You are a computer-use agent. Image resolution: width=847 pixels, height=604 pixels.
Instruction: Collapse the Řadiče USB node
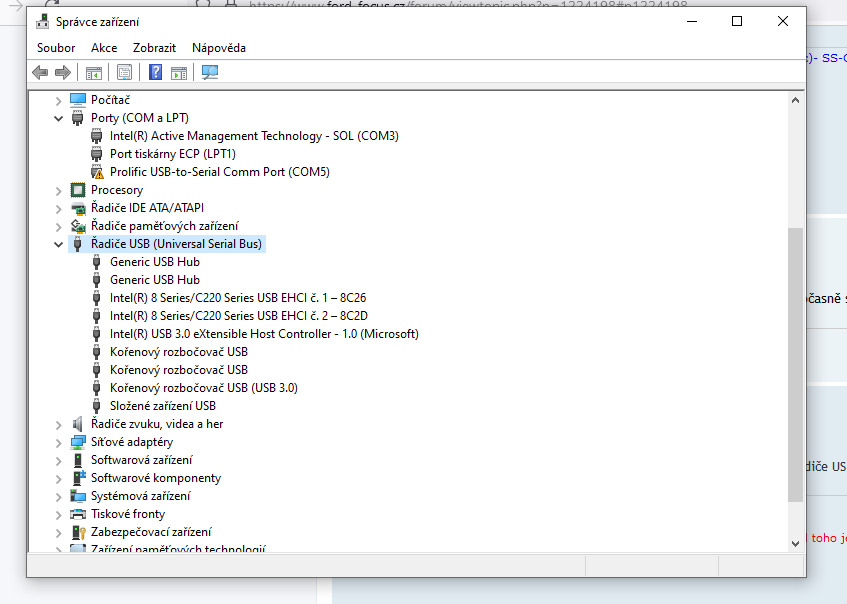point(59,244)
